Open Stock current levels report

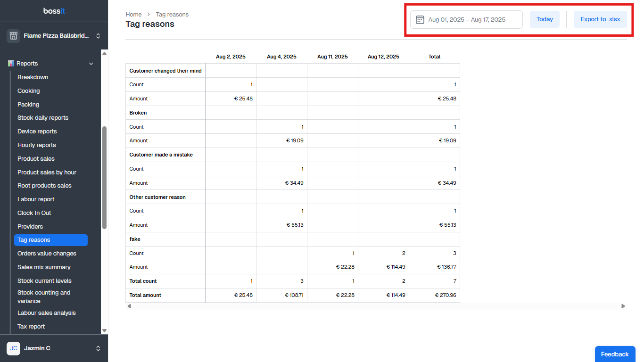[44, 281]
